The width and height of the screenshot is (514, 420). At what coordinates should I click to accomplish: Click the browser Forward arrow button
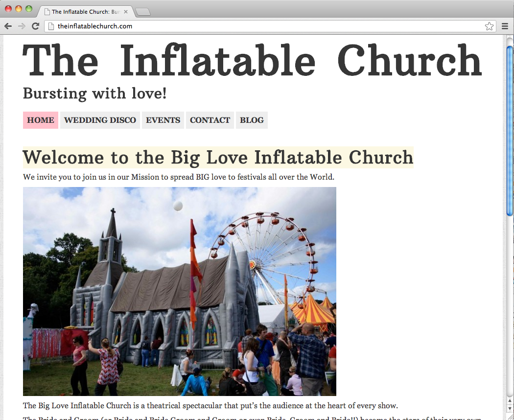point(22,26)
